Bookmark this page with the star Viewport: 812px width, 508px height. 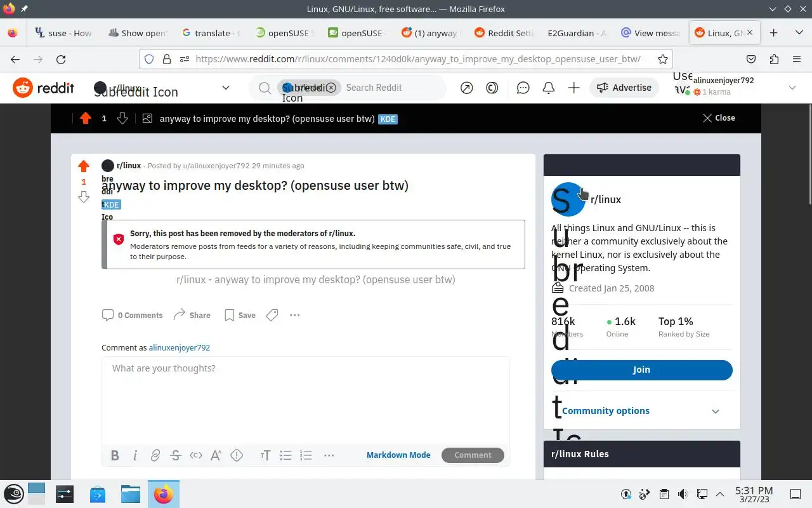[x=663, y=59]
